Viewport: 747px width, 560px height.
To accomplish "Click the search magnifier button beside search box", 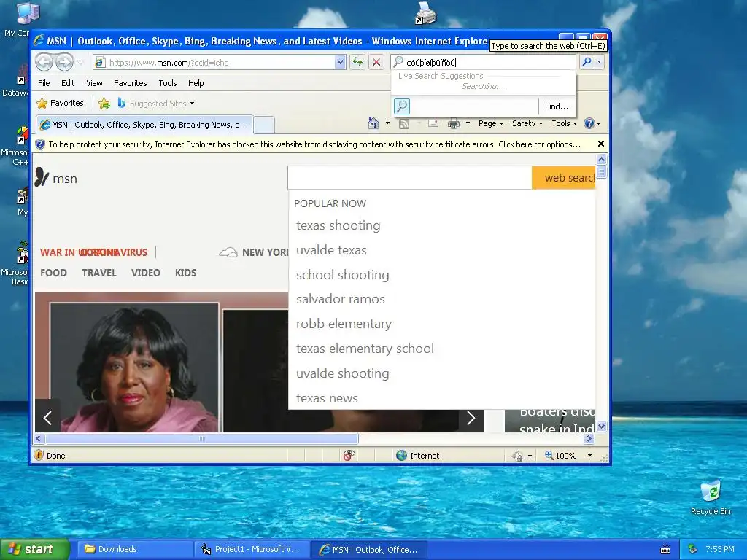I will (x=587, y=62).
